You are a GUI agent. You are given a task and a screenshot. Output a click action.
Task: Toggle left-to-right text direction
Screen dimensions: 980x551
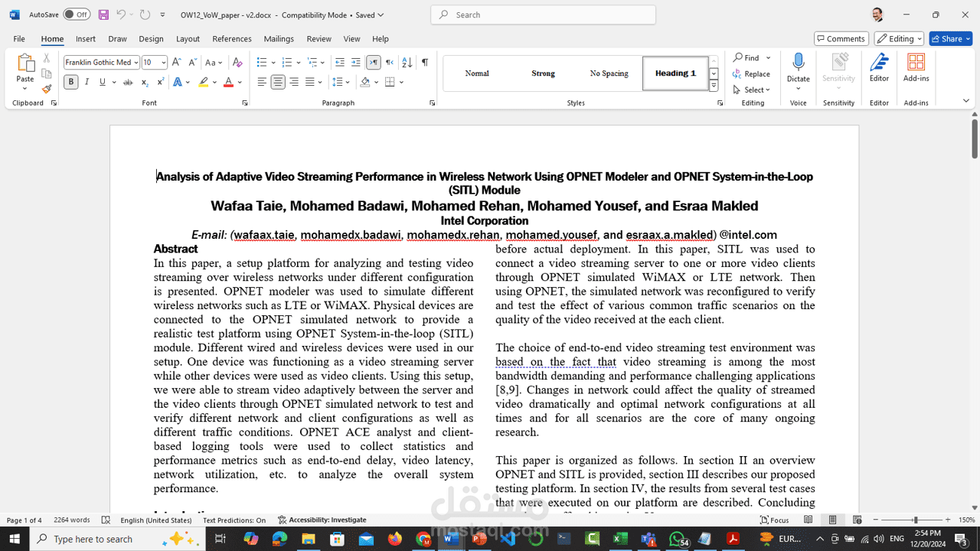374,63
